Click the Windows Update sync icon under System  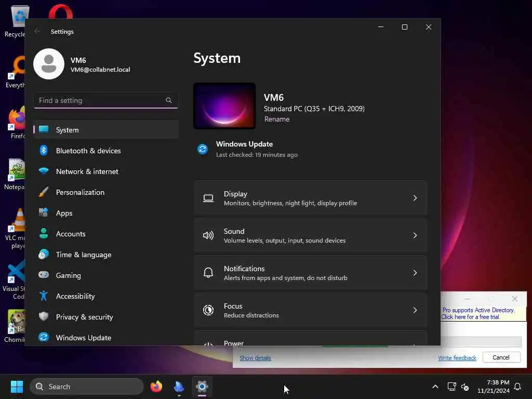point(203,149)
